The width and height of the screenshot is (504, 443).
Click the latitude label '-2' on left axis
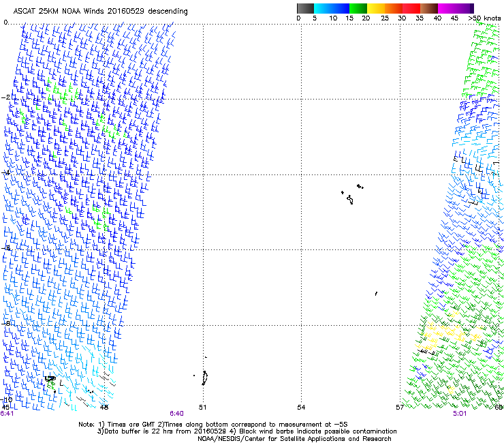pyautogui.click(x=5, y=97)
